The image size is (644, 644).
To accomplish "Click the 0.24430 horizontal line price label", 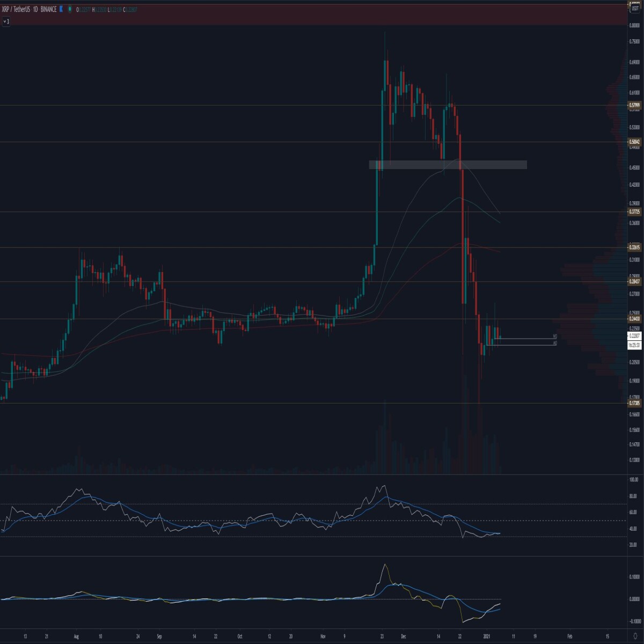I will point(634,319).
